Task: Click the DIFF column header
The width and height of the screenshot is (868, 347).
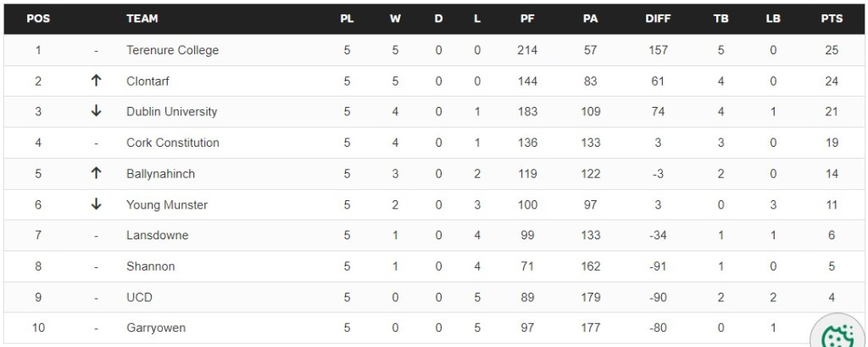Action: tap(658, 19)
